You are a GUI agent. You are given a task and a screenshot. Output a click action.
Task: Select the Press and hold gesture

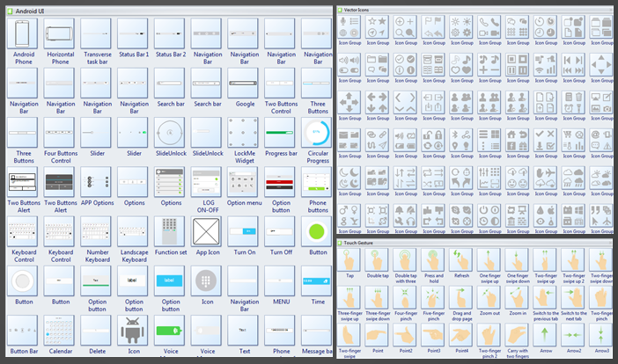[x=433, y=260]
